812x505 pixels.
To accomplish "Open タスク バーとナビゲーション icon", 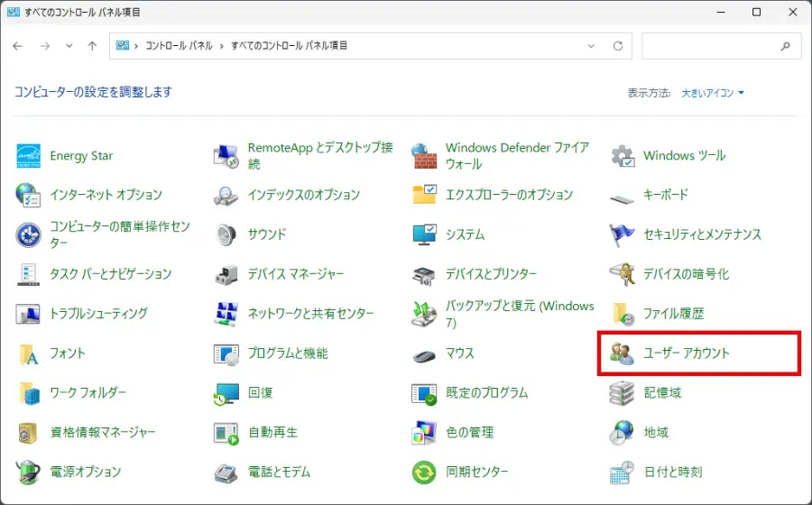I will coord(28,274).
